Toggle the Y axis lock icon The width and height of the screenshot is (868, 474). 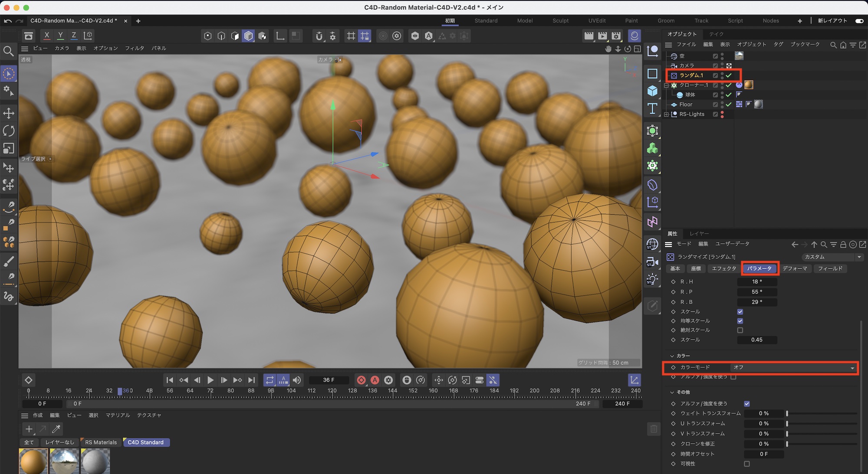click(x=60, y=36)
